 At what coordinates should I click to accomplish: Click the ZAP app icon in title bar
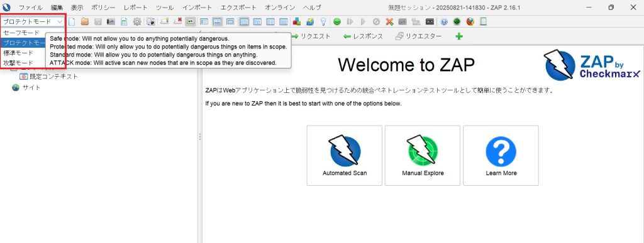[6, 8]
